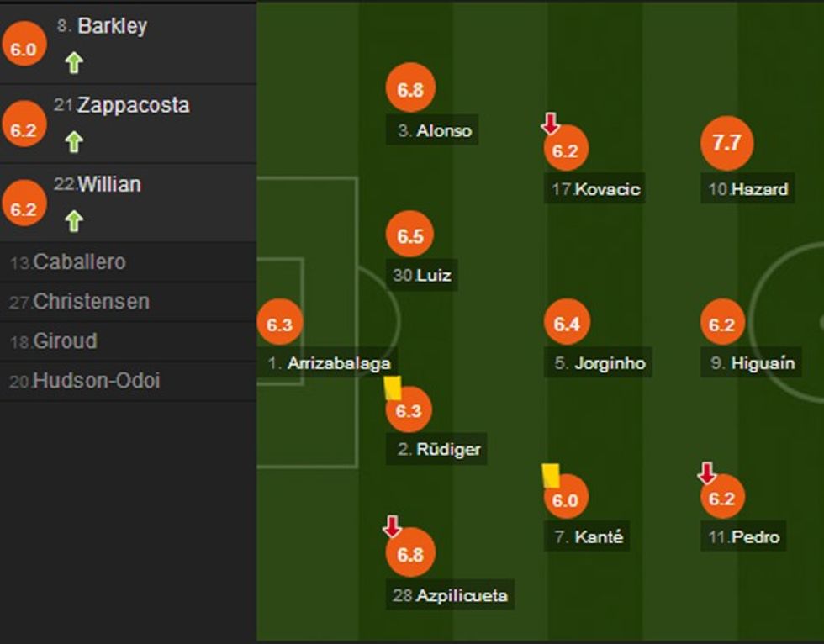Click Alonso's 6.8 rating circle
824x644 pixels.
click(409, 89)
